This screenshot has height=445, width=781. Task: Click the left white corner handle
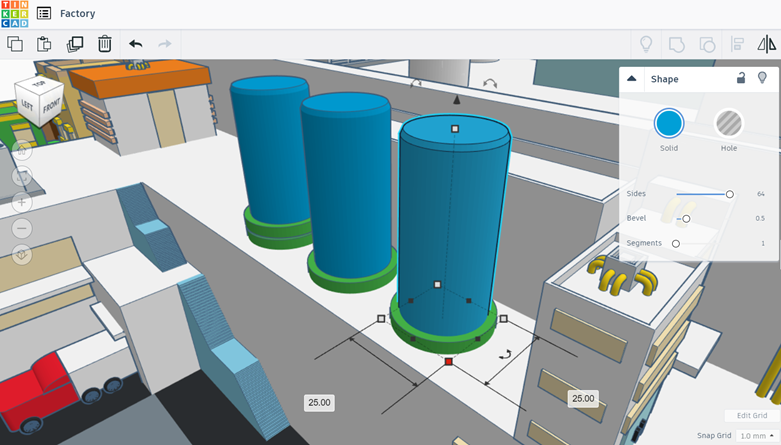coord(382,318)
